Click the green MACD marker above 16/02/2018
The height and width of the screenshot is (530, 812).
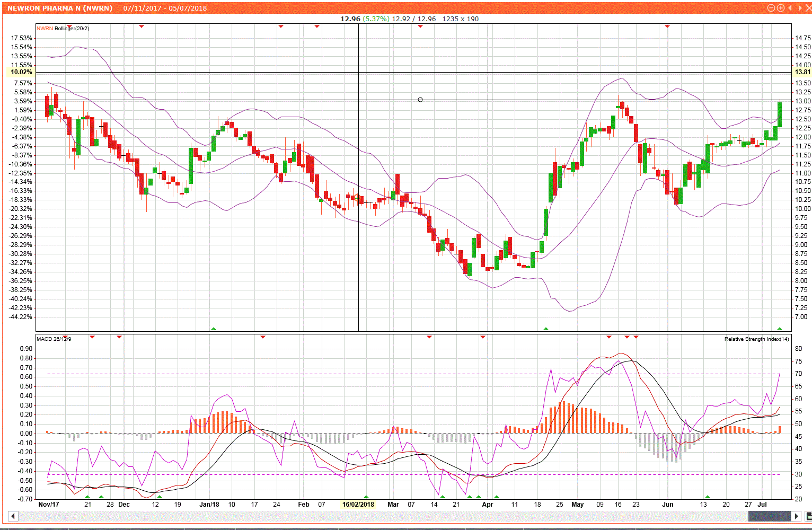366,497
